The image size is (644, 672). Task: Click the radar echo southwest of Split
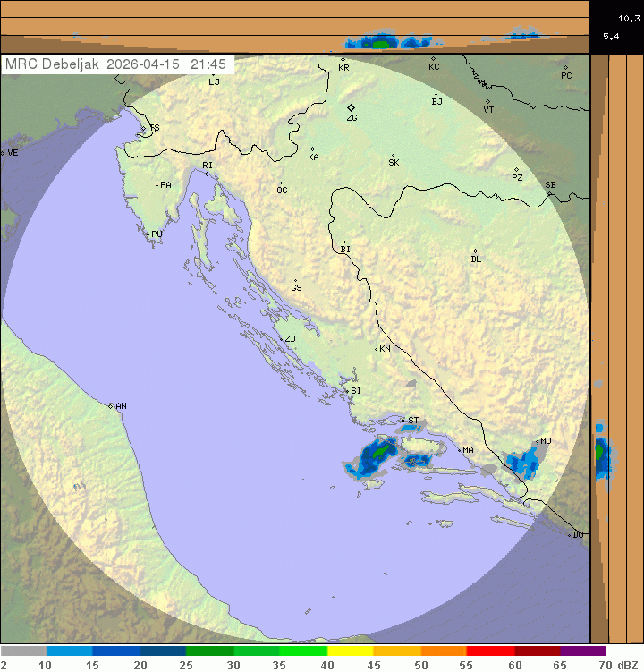point(376,456)
